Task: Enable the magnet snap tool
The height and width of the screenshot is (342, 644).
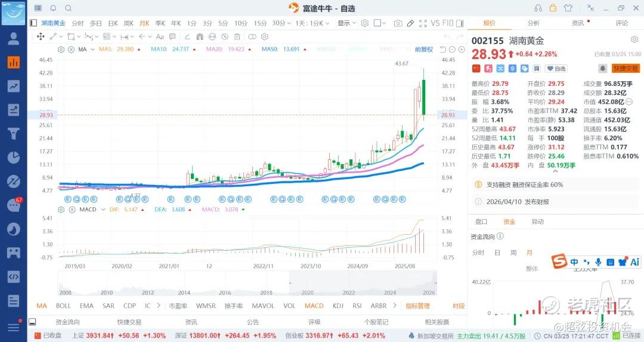Action: tap(200, 36)
